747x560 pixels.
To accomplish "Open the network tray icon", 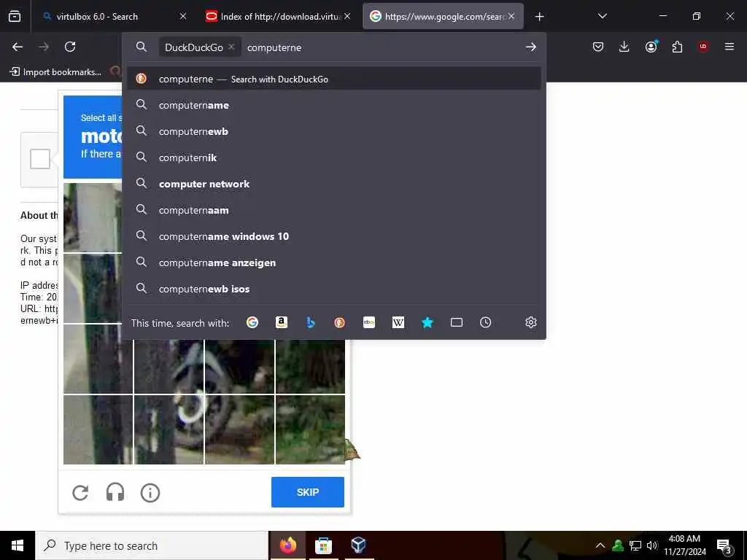I will click(x=635, y=545).
